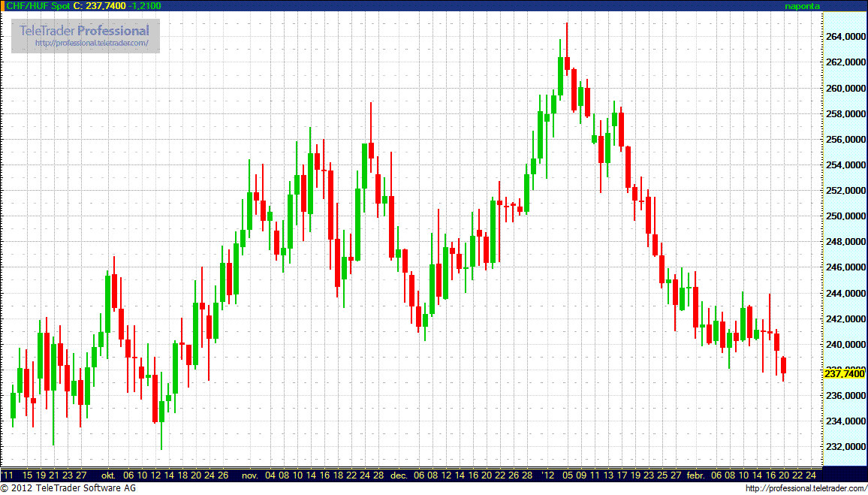This screenshot has height=495, width=868.
Task: Click the 246,0000 price axis label
Action: pos(845,268)
